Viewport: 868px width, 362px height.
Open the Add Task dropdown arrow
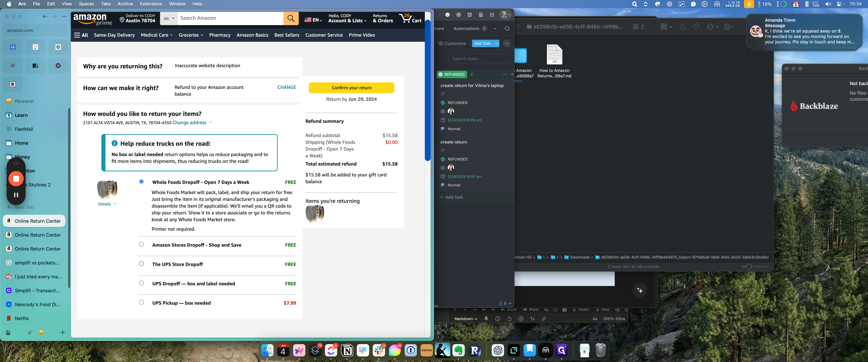click(496, 43)
